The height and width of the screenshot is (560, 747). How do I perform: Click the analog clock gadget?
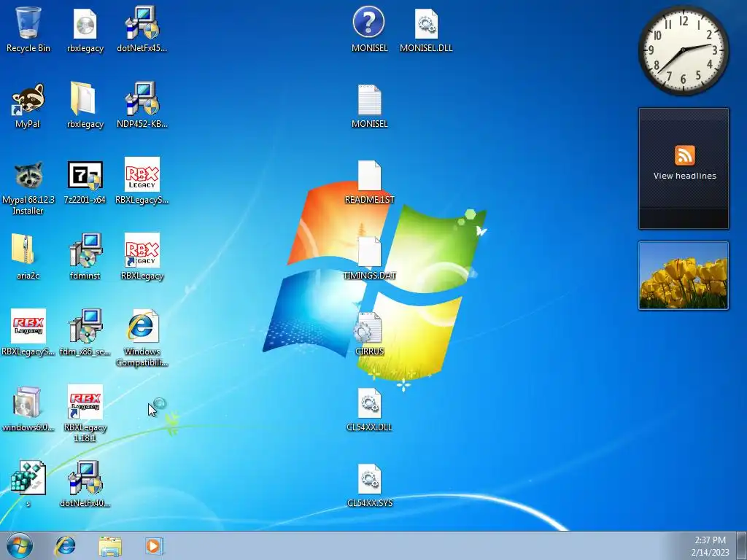[x=683, y=50]
